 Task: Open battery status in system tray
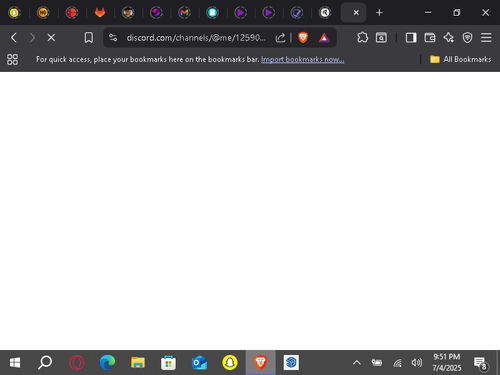[x=377, y=363]
